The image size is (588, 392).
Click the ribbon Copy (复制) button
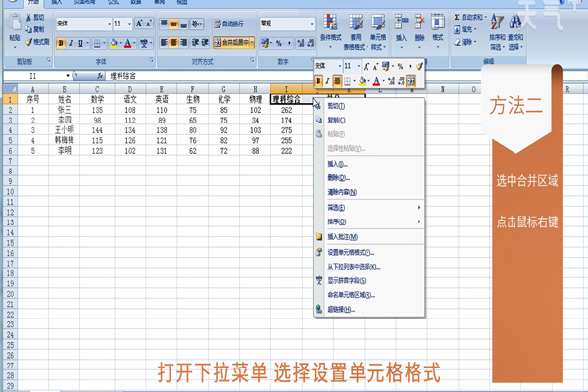(35, 29)
